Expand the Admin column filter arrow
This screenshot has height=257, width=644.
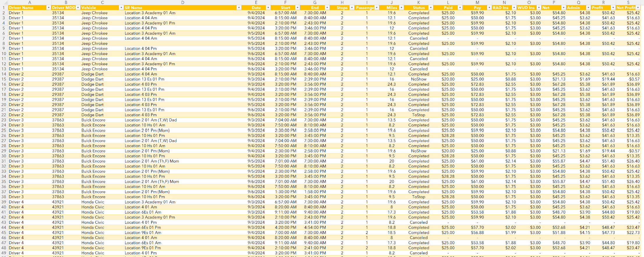(588, 8)
